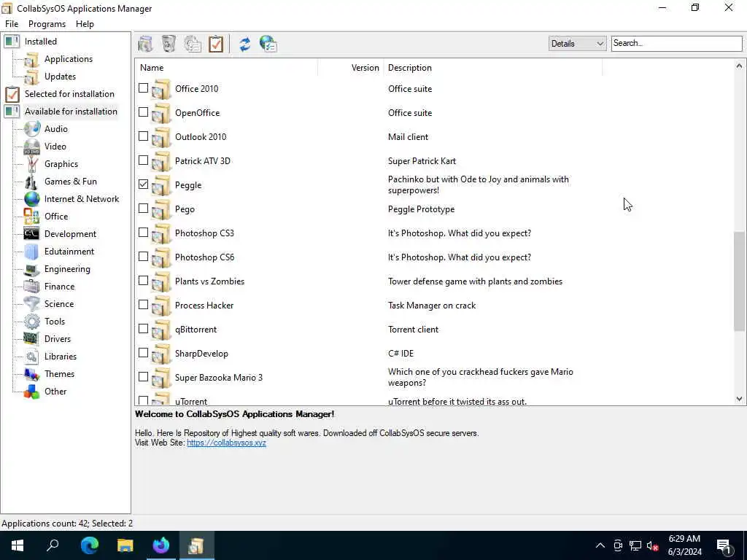Select the Edutainment category
Viewport: 747px width, 560px height.
[x=69, y=252]
